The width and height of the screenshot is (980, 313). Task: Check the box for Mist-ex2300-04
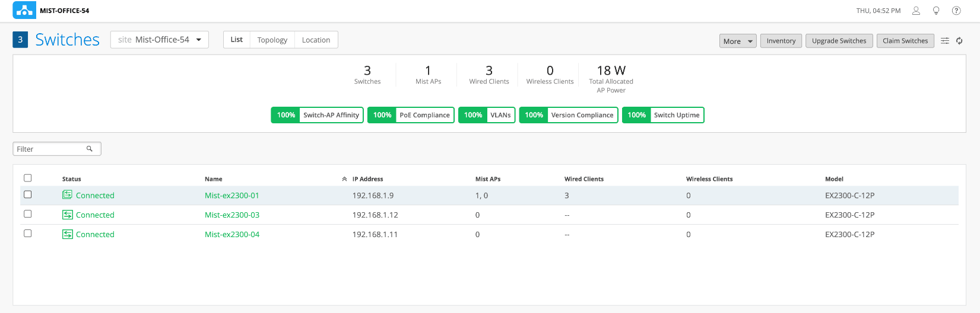click(x=27, y=234)
